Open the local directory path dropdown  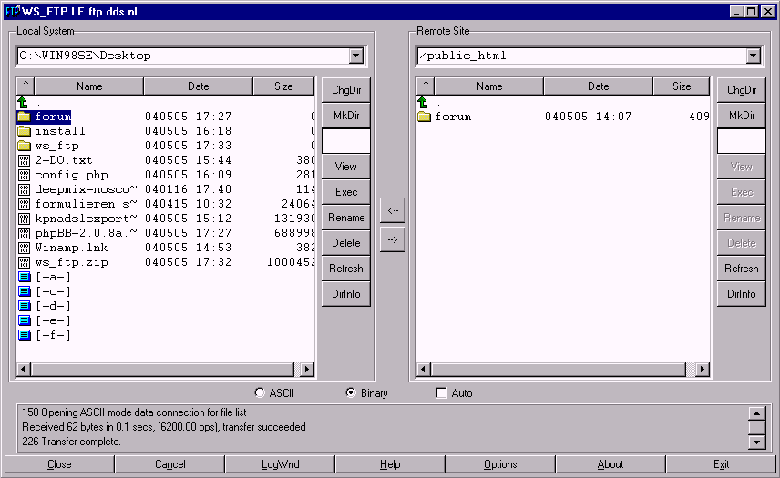pos(356,56)
